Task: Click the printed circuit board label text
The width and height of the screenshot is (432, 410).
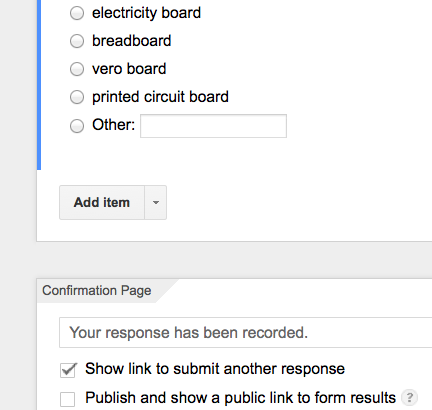Action: [160, 97]
